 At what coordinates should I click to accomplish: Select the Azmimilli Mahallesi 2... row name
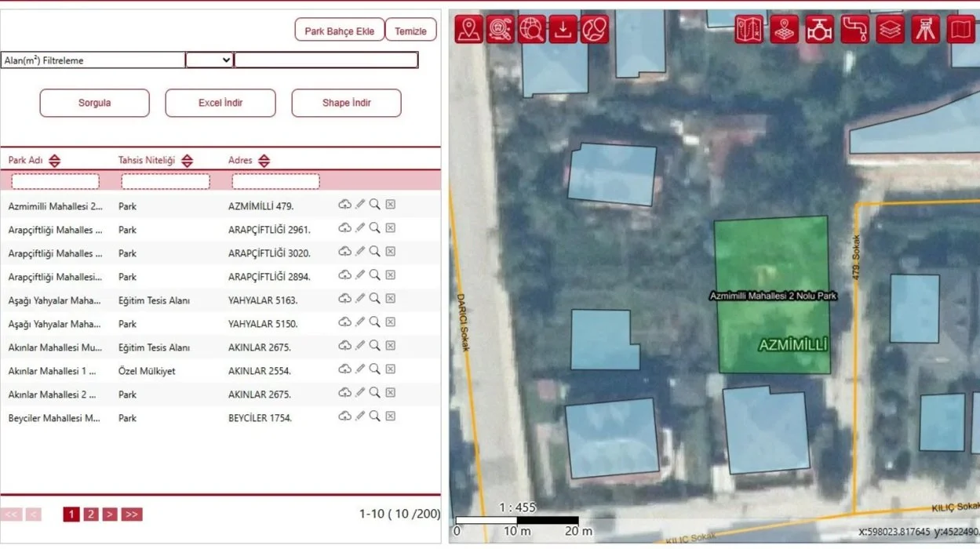coord(56,206)
